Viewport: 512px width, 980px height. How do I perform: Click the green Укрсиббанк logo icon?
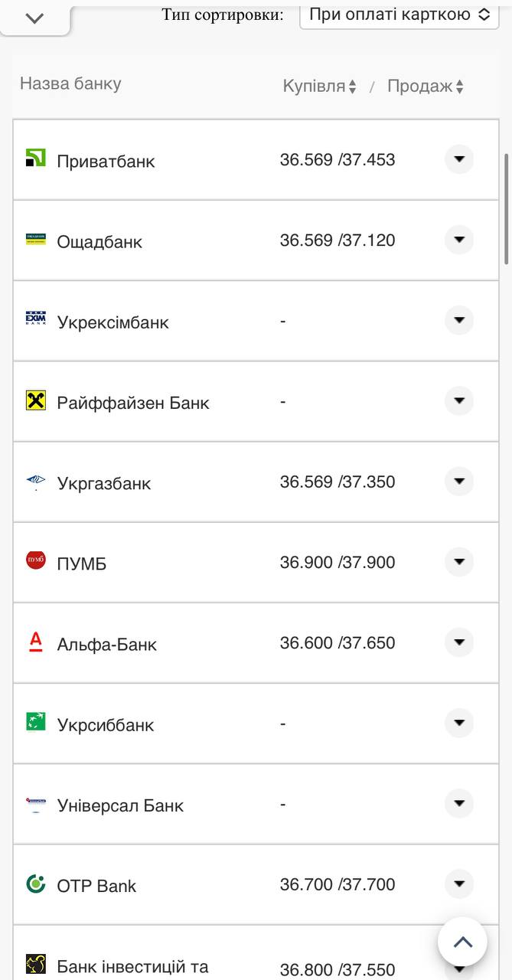coord(36,722)
